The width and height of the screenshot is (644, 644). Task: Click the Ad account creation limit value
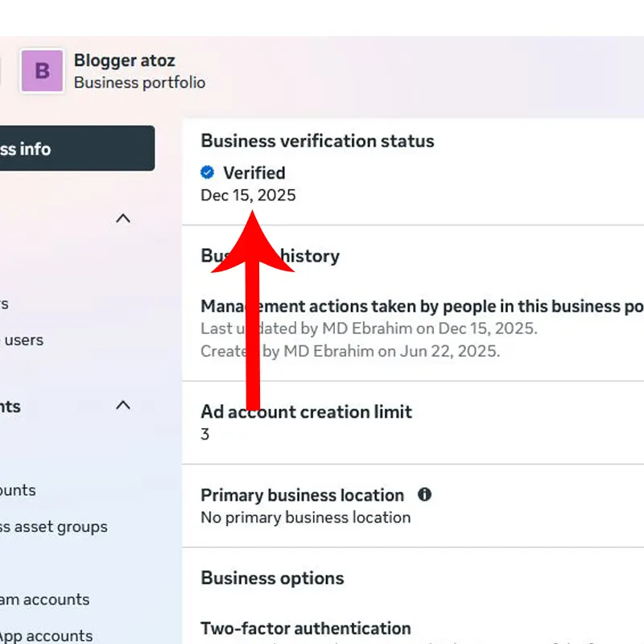click(x=204, y=434)
